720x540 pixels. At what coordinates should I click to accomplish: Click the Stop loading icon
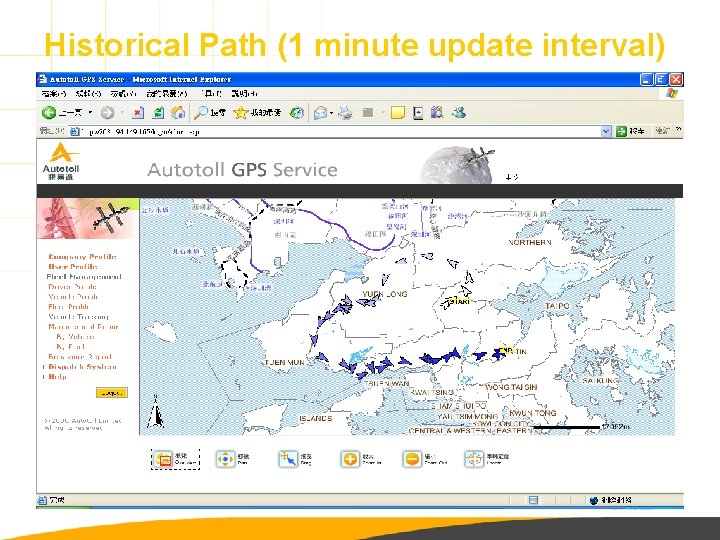(x=138, y=112)
